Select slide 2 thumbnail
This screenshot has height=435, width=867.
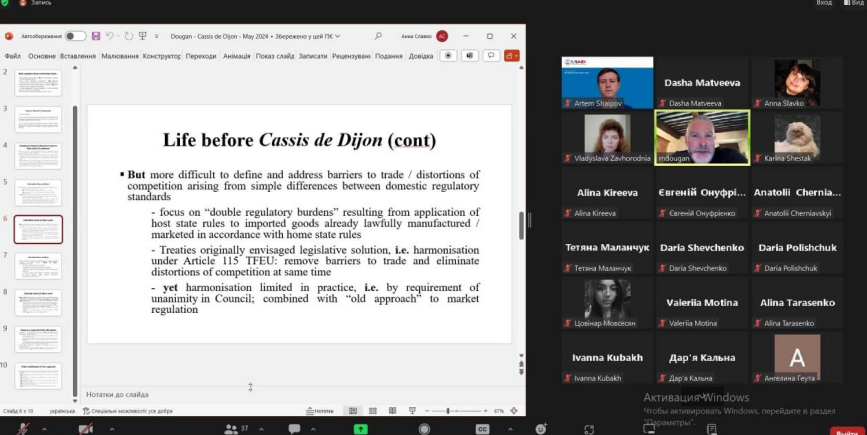point(38,83)
